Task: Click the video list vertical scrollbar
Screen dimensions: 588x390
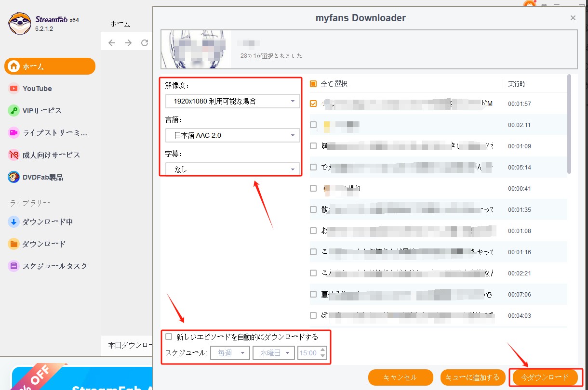Action: tap(569, 124)
